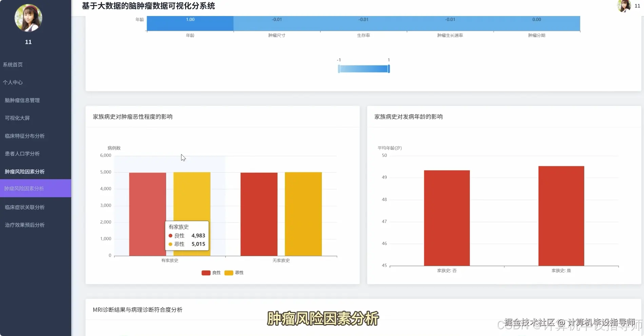Viewport: 644px width, 336px height.
Task: Toggle the 恶性 legend yellow swatch
Action: point(229,273)
